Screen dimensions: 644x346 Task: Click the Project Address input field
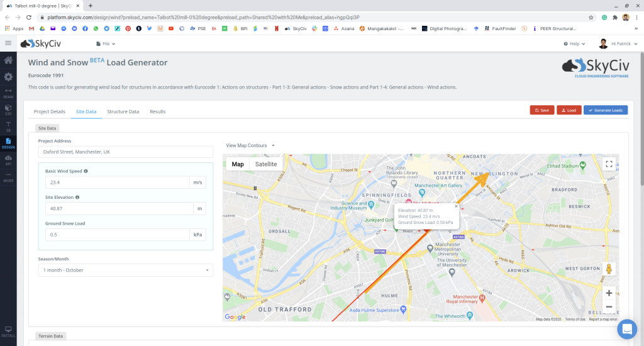pos(125,152)
